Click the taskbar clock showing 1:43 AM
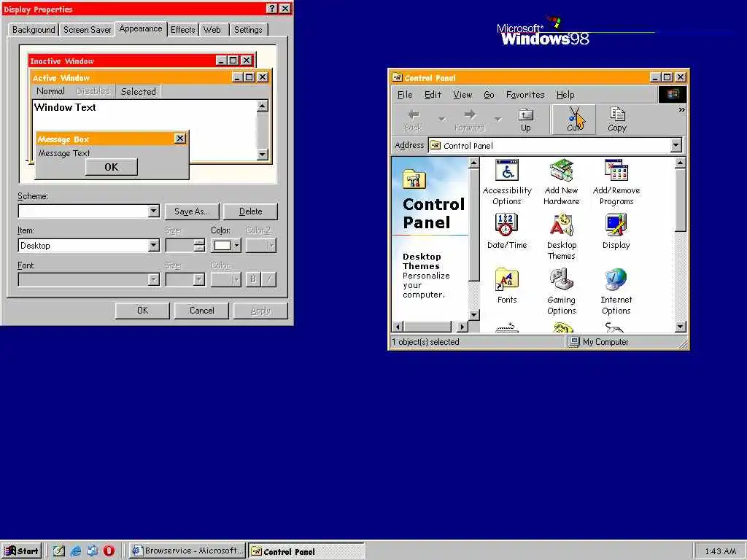The image size is (747, 560). pos(720,551)
